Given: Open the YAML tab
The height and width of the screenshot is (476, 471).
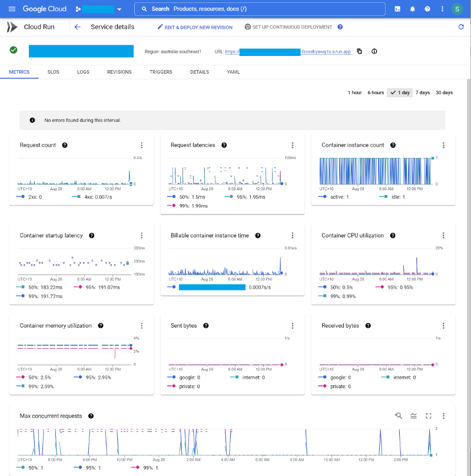Looking at the screenshot, I should click(233, 71).
